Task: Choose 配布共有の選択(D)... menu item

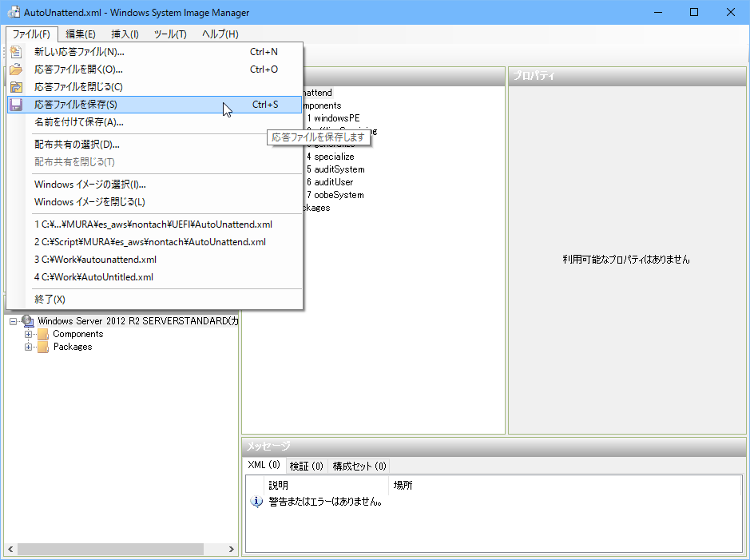Action: point(154,145)
